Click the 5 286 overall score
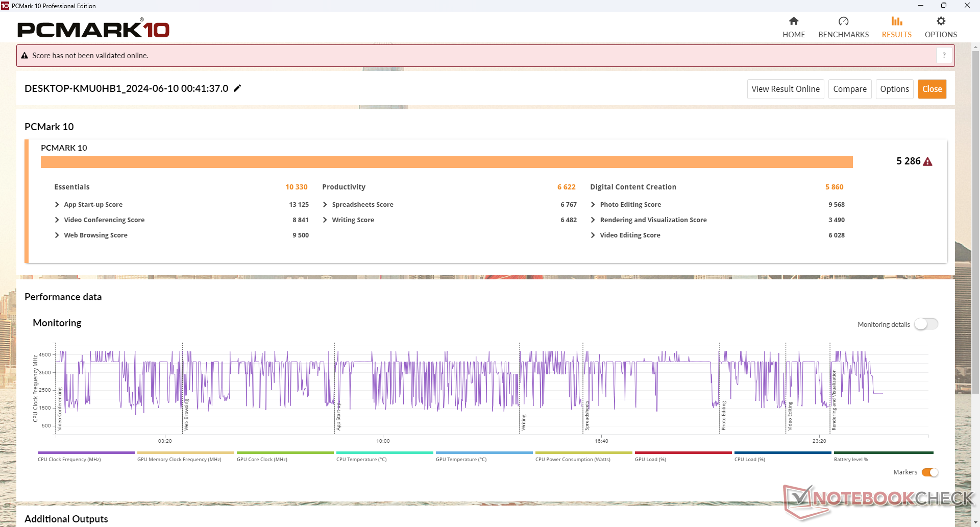The image size is (980, 527). click(909, 161)
